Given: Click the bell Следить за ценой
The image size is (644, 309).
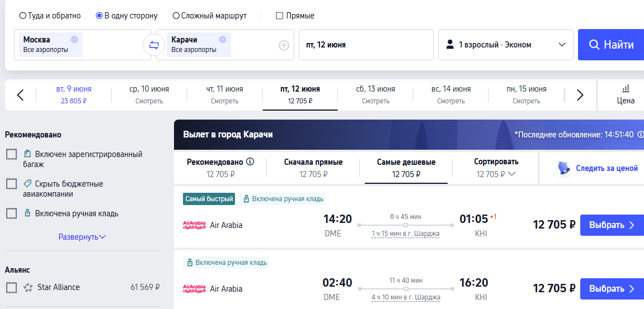Looking at the screenshot, I should pos(563,168).
